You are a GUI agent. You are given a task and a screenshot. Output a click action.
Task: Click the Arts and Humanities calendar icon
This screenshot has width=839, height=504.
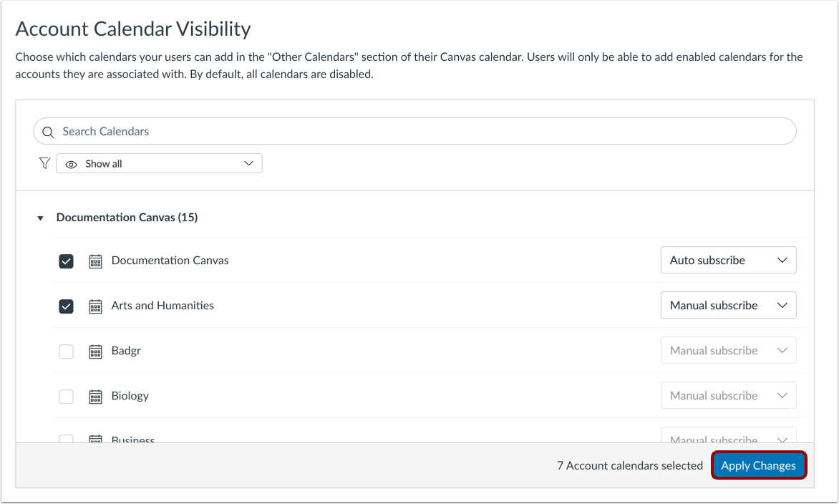[95, 306]
